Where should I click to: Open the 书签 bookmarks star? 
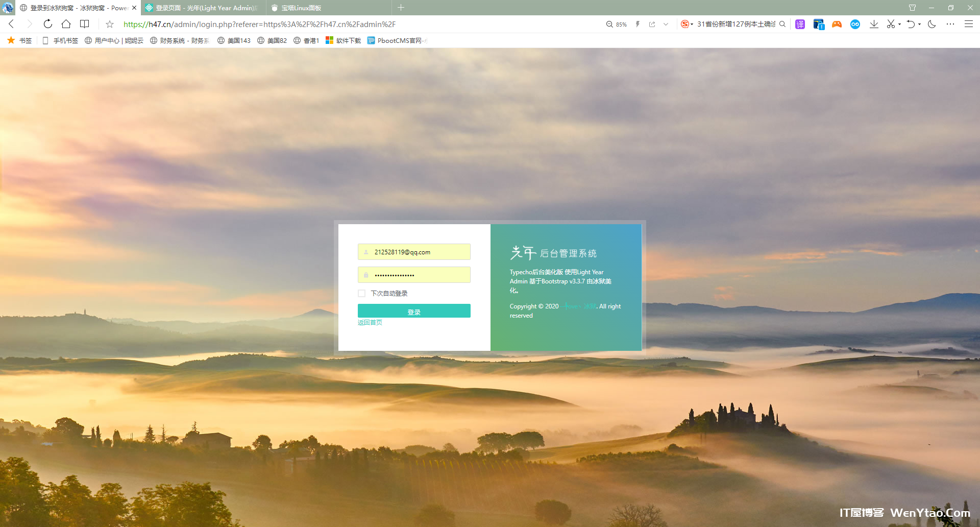click(19, 40)
